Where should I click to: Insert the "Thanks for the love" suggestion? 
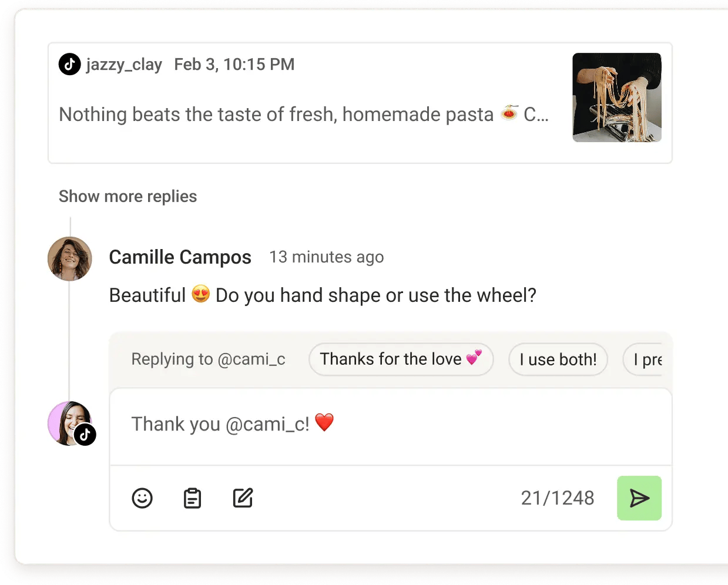coord(401,359)
